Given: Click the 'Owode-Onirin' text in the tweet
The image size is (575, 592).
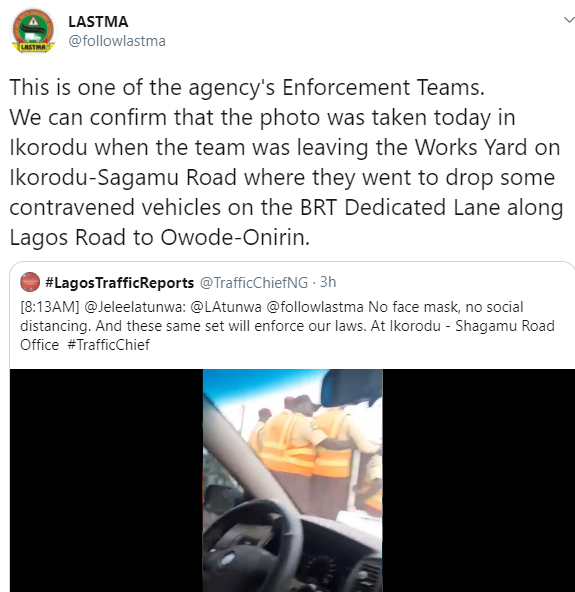Looking at the screenshot, I should [235, 237].
